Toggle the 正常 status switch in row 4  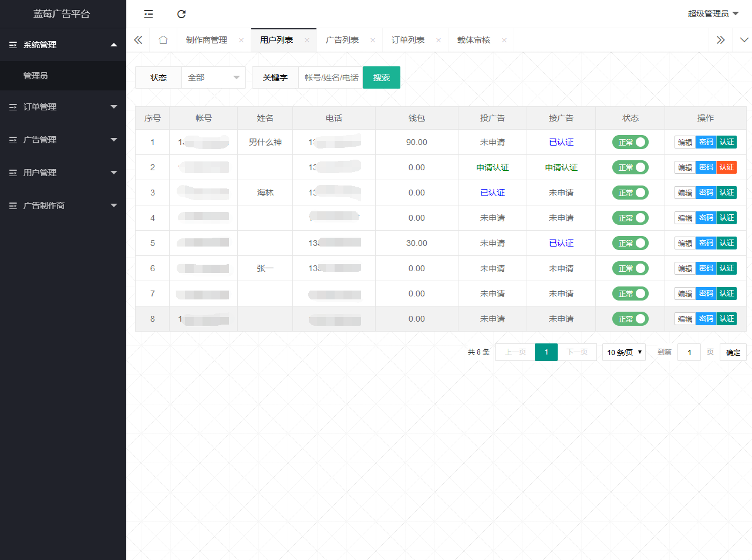click(630, 218)
